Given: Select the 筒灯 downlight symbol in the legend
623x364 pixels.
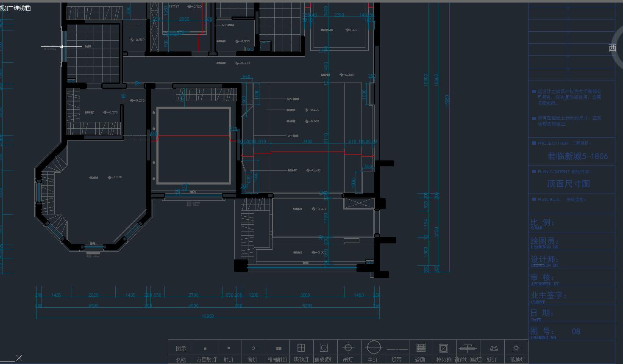Looking at the screenshot, I should point(253,348).
